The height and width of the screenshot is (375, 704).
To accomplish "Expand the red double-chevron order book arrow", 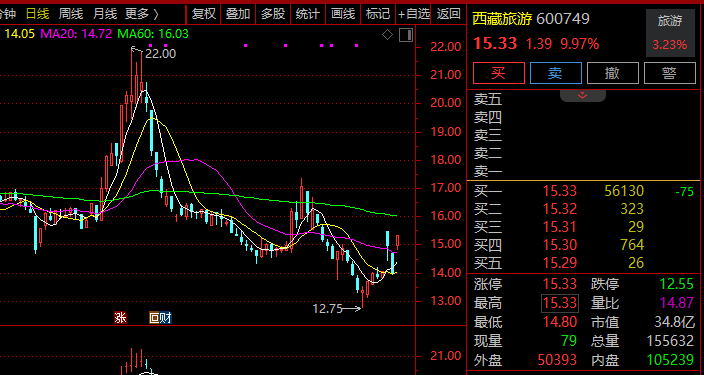I will (582, 95).
